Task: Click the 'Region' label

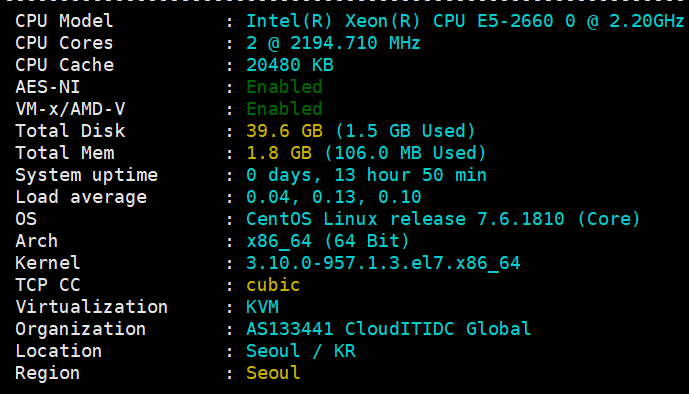Action: coord(47,373)
